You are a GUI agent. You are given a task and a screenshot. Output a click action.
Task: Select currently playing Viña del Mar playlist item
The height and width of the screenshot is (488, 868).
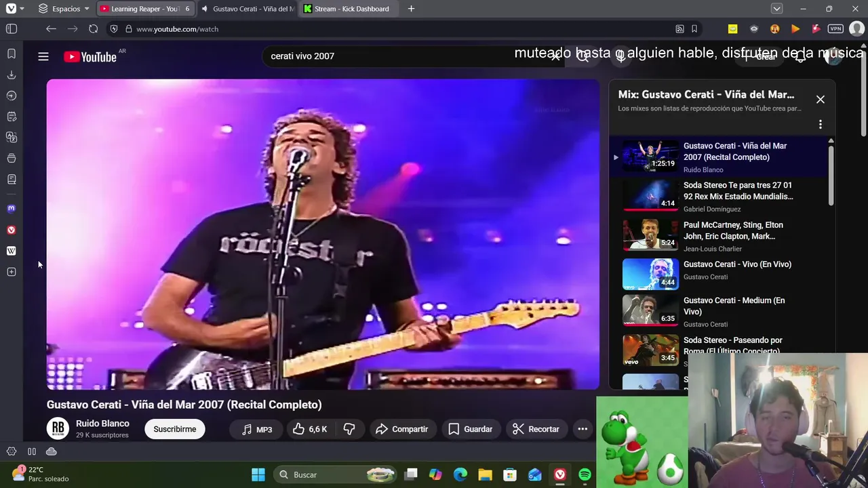pos(719,157)
